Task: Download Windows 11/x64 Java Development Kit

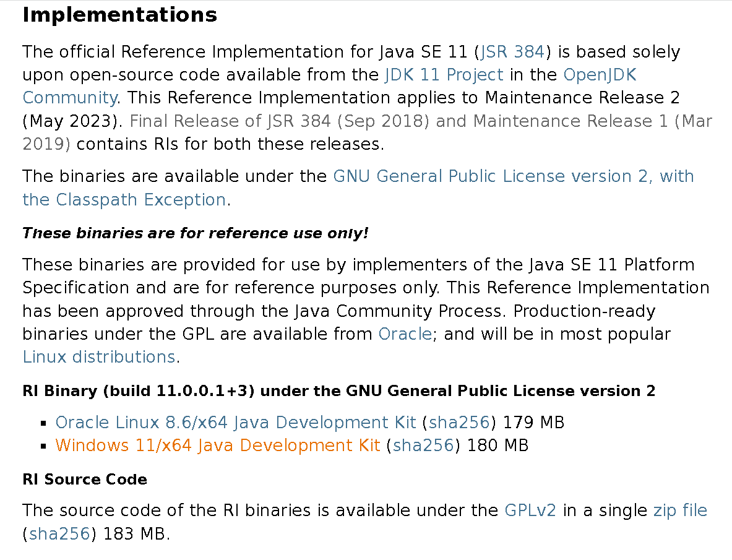Action: coord(218,445)
